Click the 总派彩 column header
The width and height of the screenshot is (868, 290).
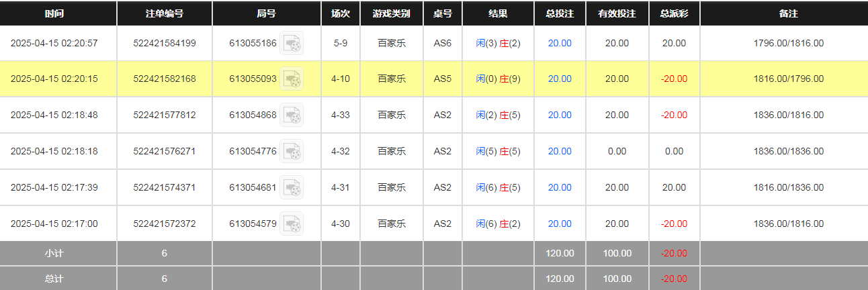[674, 13]
